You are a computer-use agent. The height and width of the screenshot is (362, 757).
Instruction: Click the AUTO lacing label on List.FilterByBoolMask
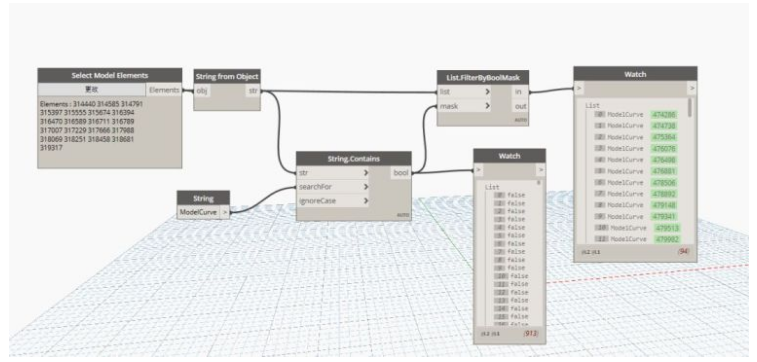(521, 120)
